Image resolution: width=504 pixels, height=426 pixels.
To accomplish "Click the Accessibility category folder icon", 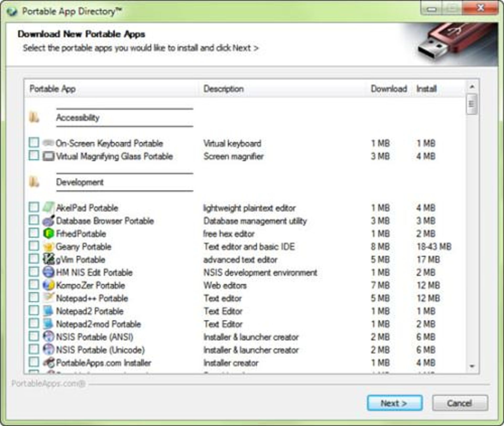I will [34, 117].
